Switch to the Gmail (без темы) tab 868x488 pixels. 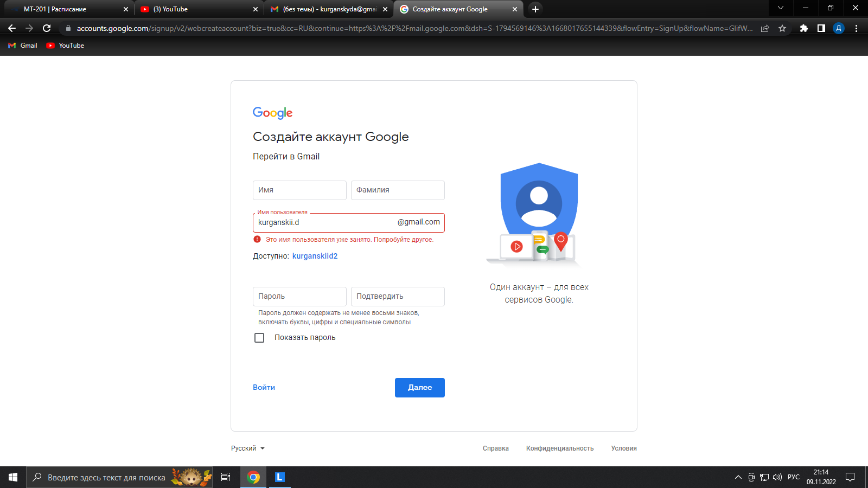(330, 9)
